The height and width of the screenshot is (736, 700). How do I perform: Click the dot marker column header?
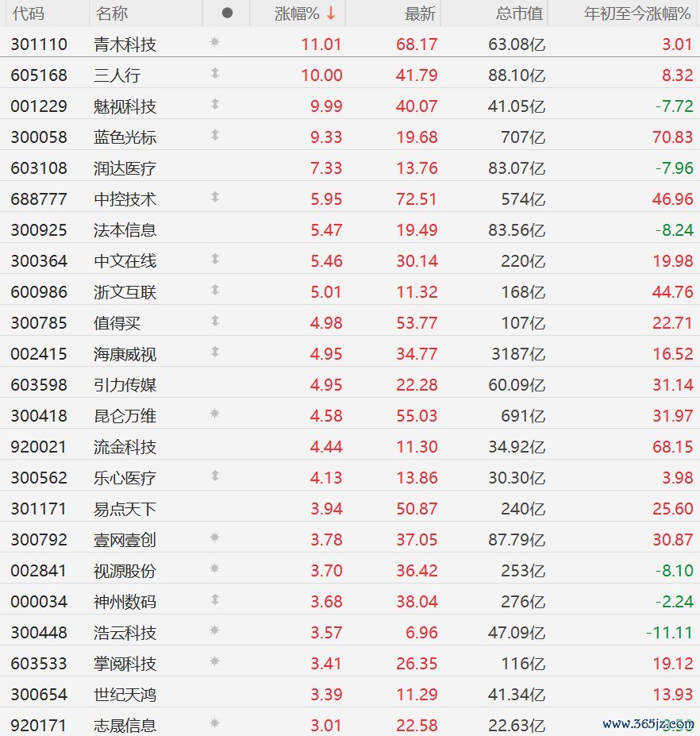(x=227, y=13)
